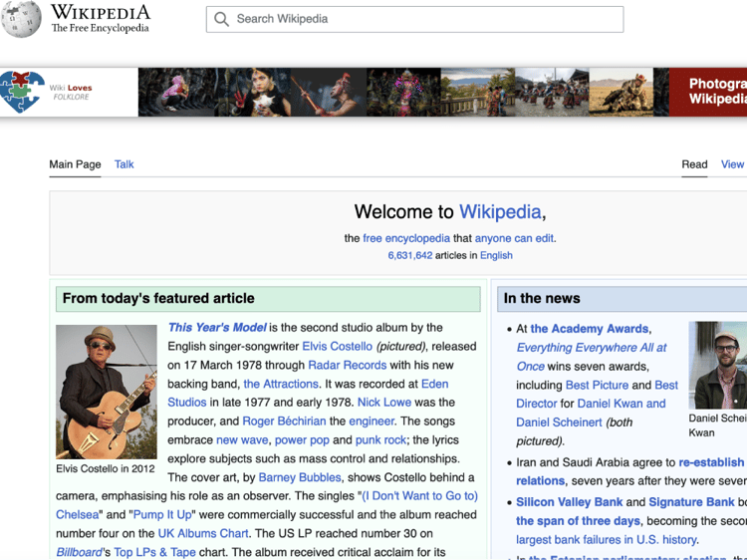Follow the Best Picture link
Image resolution: width=747 pixels, height=560 pixels.
[597, 385]
